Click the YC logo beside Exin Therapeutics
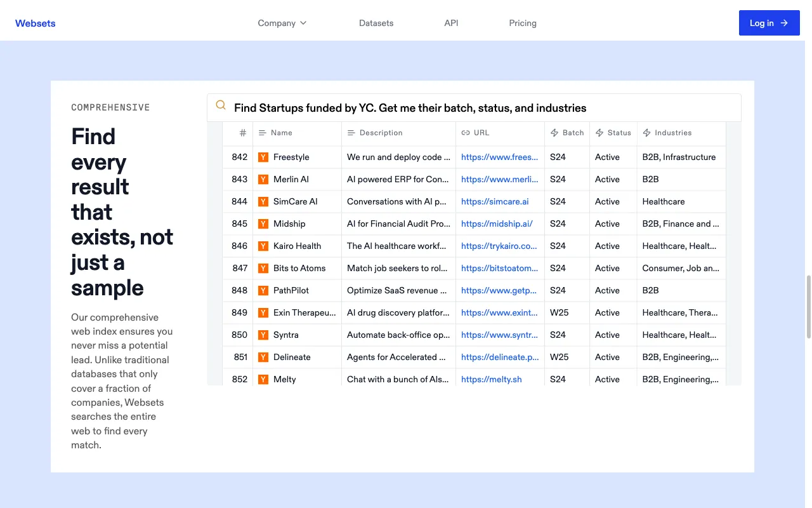The height and width of the screenshot is (508, 812). pyautogui.click(x=263, y=312)
